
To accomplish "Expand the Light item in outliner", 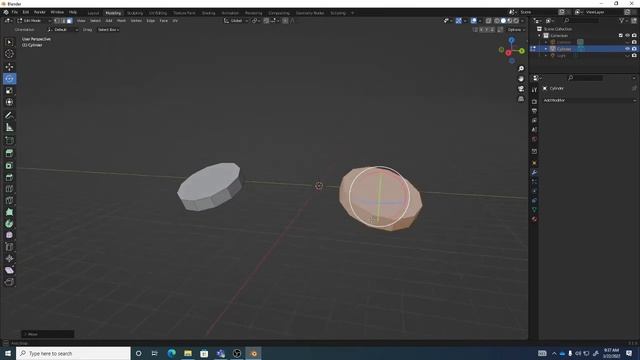I will pos(546,56).
